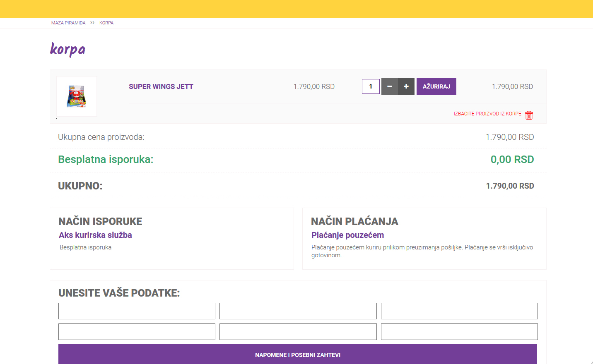This screenshot has width=593, height=364.
Task: Increase quantity with the plus button
Action: click(406, 86)
